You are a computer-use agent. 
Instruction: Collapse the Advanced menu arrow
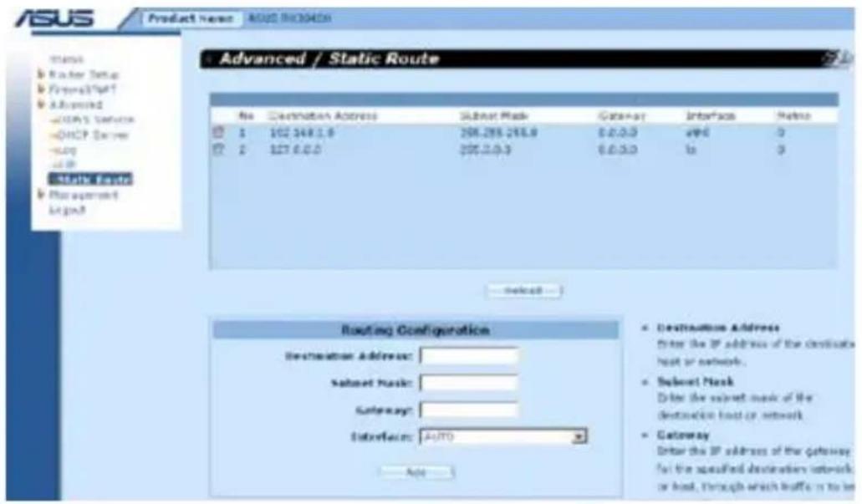point(41,104)
